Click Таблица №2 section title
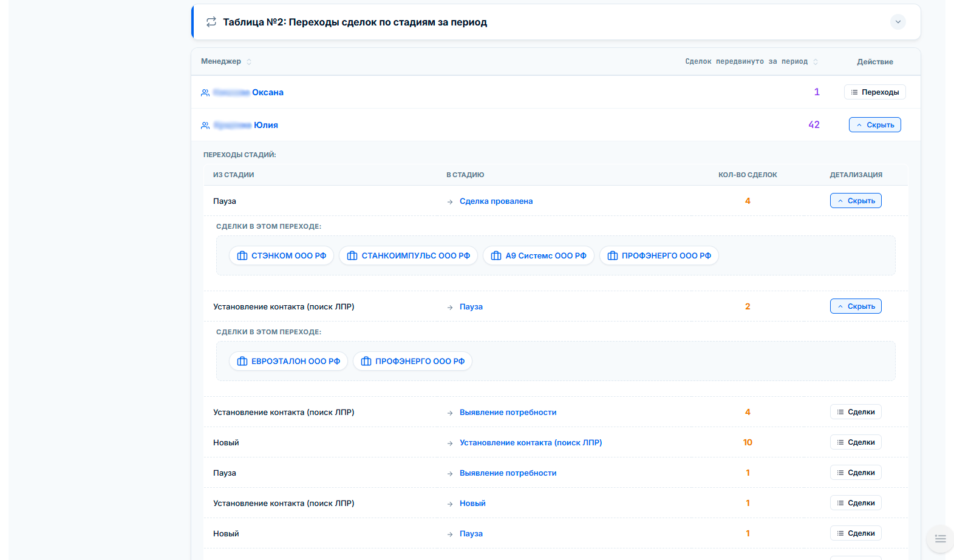Viewport: 954px width, 560px height. (x=355, y=22)
